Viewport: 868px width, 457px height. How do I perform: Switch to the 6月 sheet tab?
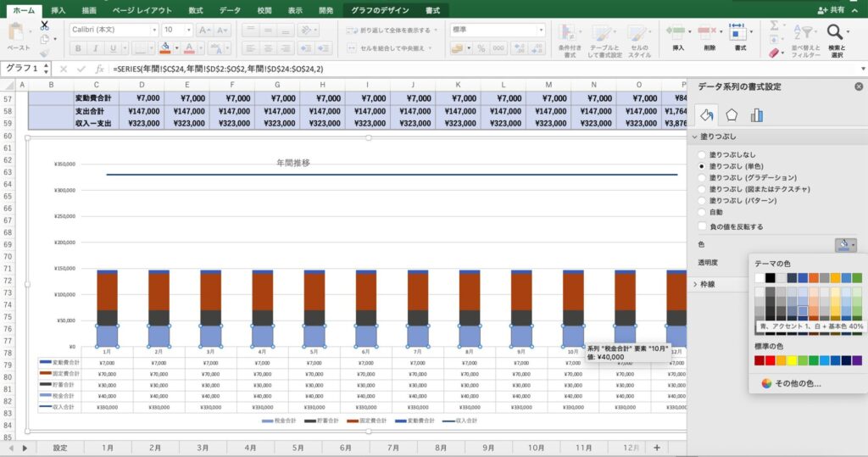tap(346, 447)
